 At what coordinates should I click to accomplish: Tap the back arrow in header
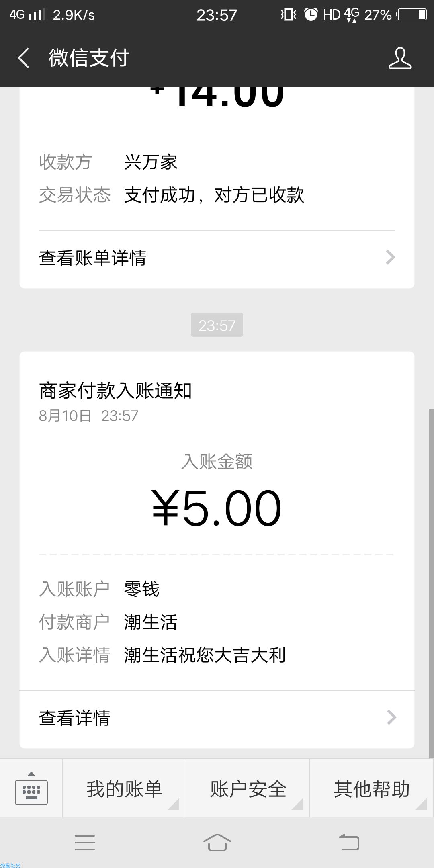[x=23, y=58]
